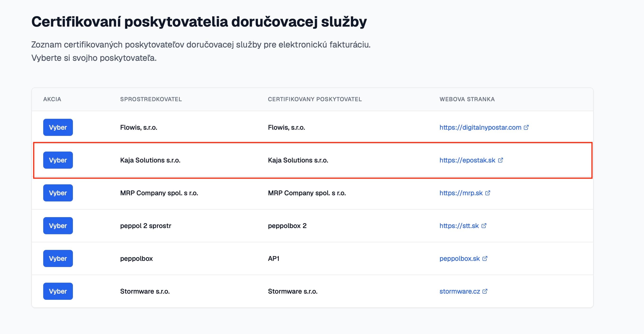Select Stormware s.r.o. using Vyber button

coord(58,291)
